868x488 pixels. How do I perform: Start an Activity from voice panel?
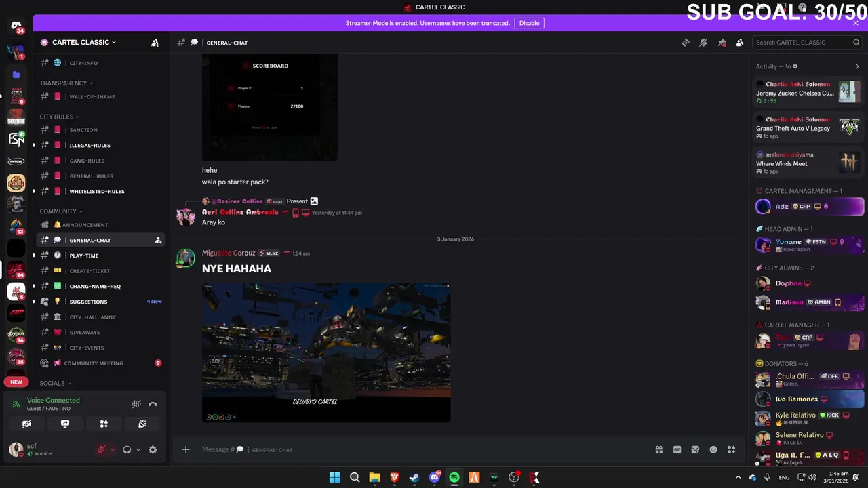coord(104,424)
